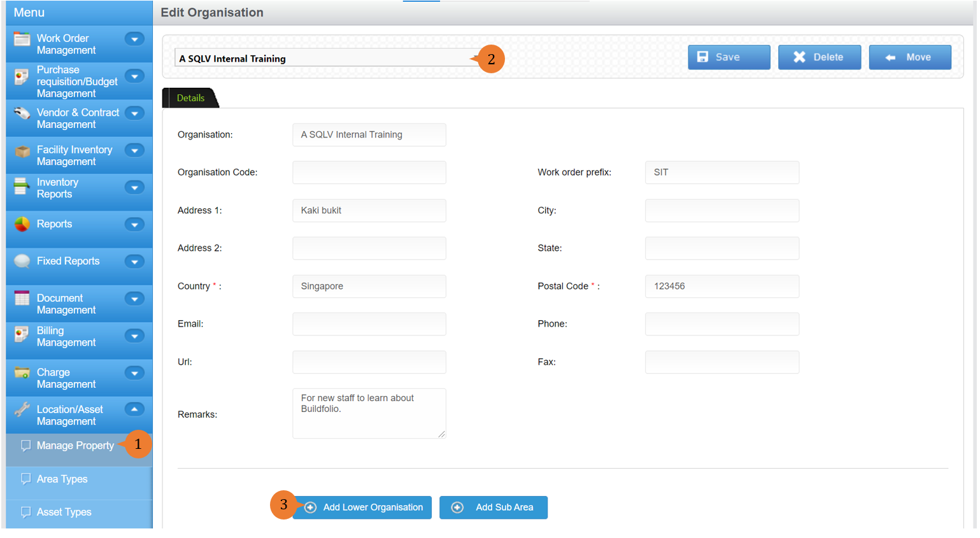Click the Address 1 field with Kaki bukit
The width and height of the screenshot is (980, 538).
click(369, 211)
